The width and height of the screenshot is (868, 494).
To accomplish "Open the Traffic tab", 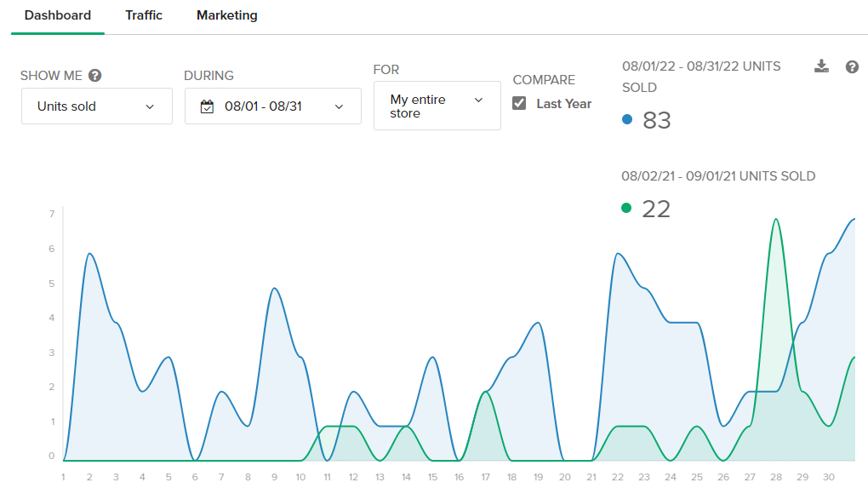I will coord(144,15).
